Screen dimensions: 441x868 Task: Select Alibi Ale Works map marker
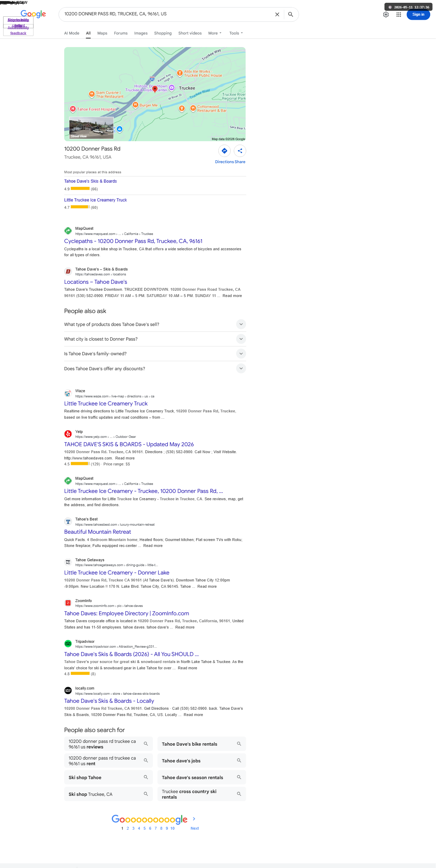(180, 73)
